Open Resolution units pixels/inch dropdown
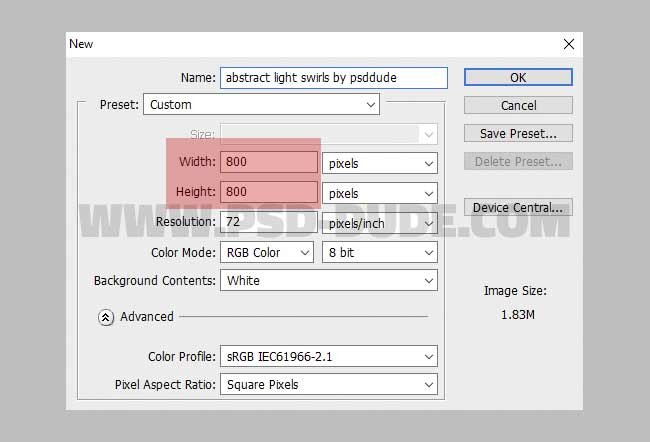650x442 pixels. 380,223
